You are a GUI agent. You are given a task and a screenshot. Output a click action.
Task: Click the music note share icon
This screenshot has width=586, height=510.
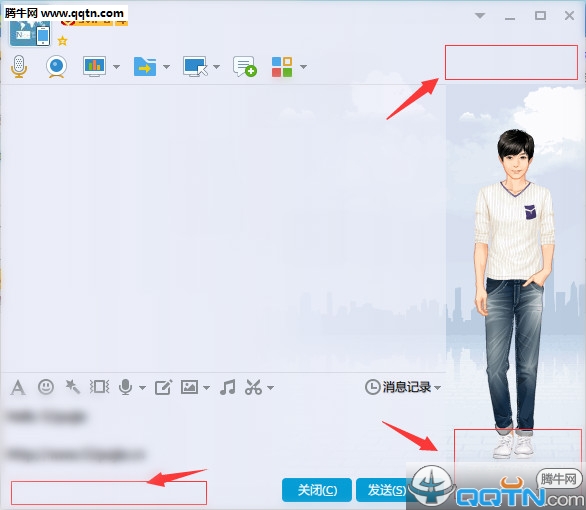tap(228, 387)
